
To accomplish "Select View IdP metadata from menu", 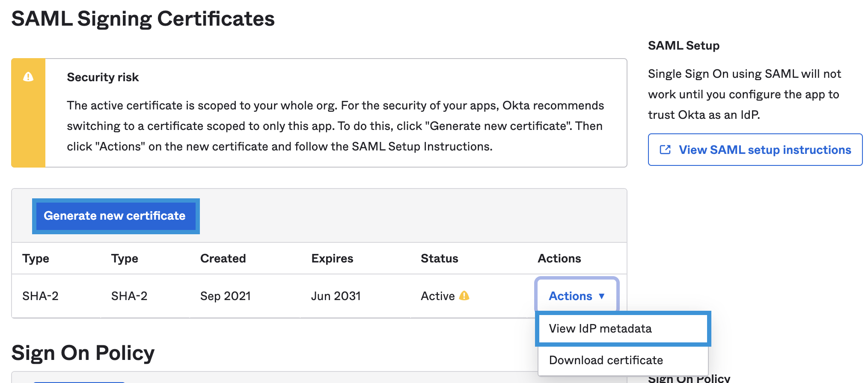I will coord(600,328).
